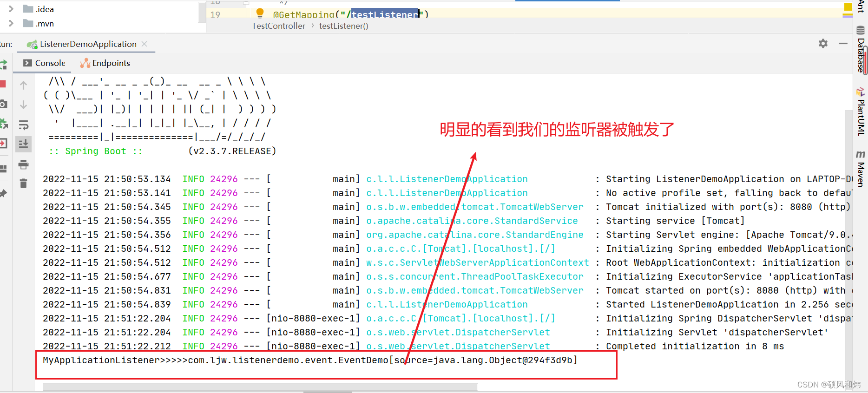Click the 'Completed initialization in 8 ms' message

695,346
